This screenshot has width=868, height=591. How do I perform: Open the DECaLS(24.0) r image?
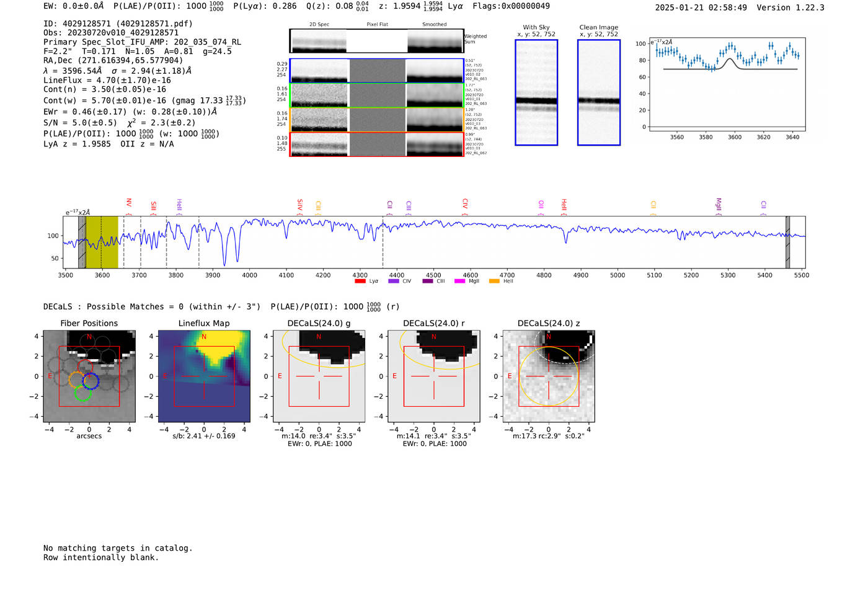434,376
